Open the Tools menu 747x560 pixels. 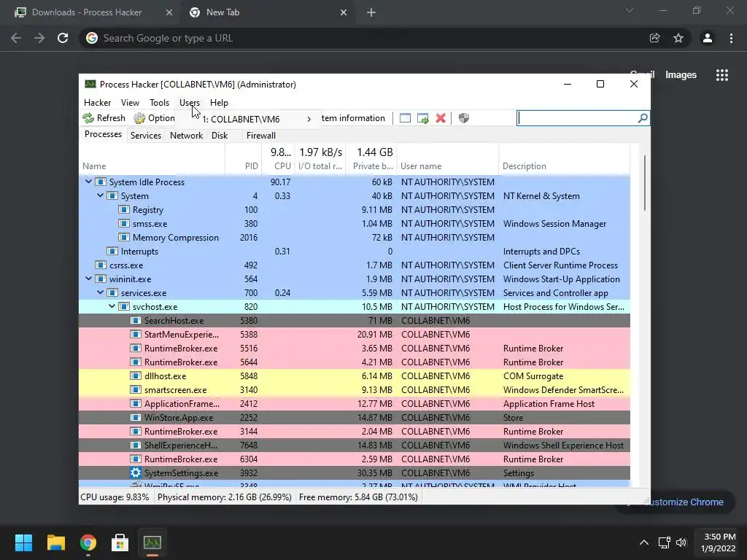pos(159,102)
